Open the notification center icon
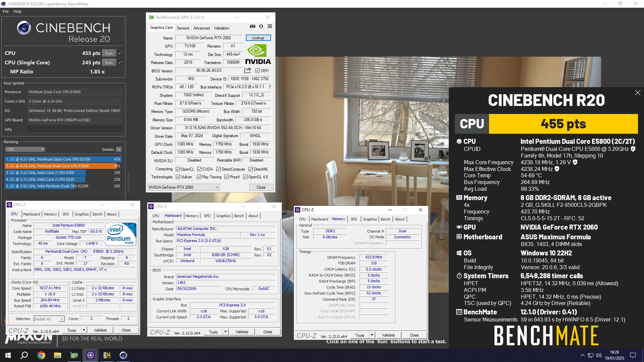Viewport: 644px width, 362px height. pos(633,355)
